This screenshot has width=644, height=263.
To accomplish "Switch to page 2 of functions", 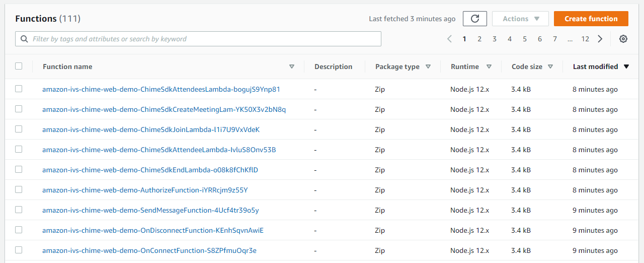I will [x=479, y=39].
